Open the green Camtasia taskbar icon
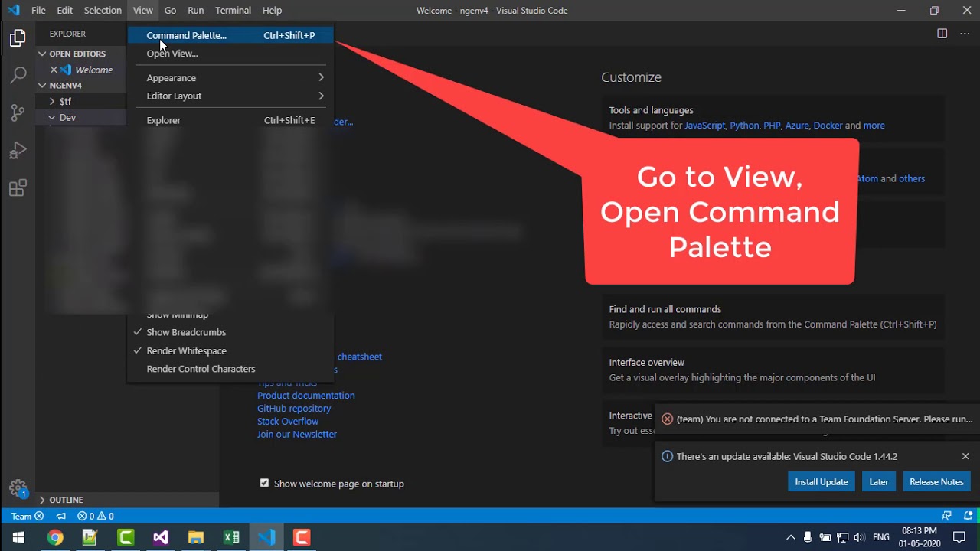 coord(126,537)
